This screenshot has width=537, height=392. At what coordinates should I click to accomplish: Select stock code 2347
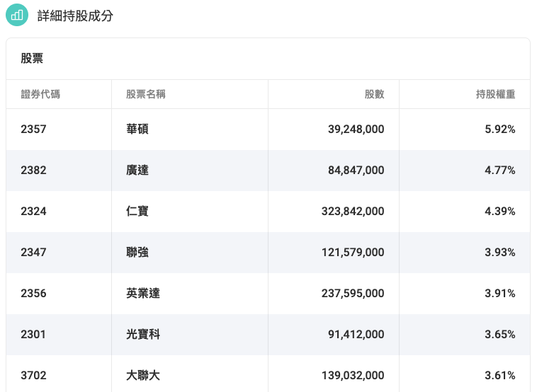(33, 252)
